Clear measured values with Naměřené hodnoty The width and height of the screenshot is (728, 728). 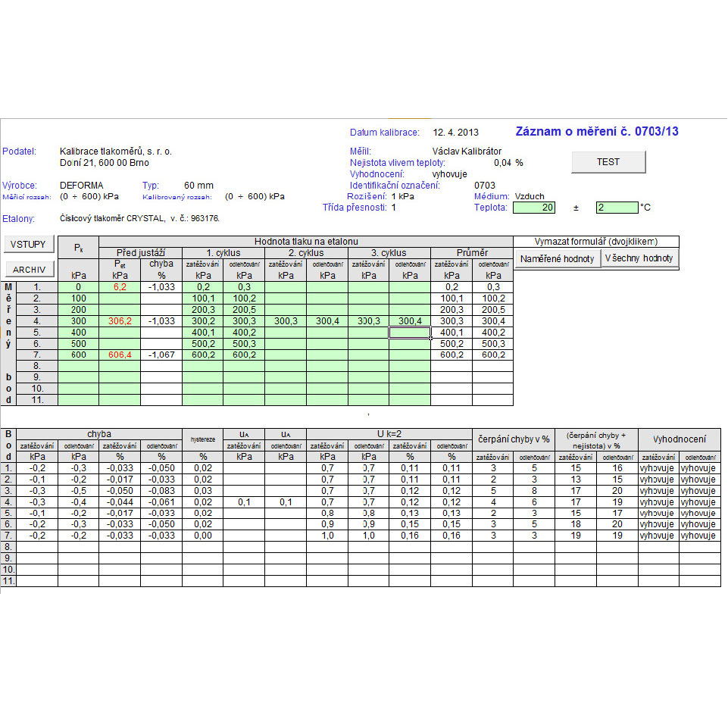click(557, 258)
